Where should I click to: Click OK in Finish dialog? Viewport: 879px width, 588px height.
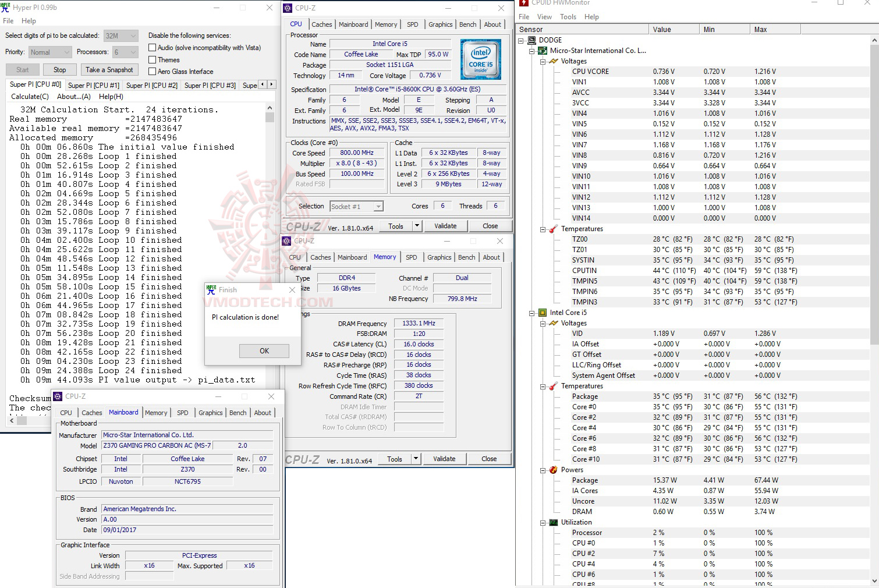(264, 350)
